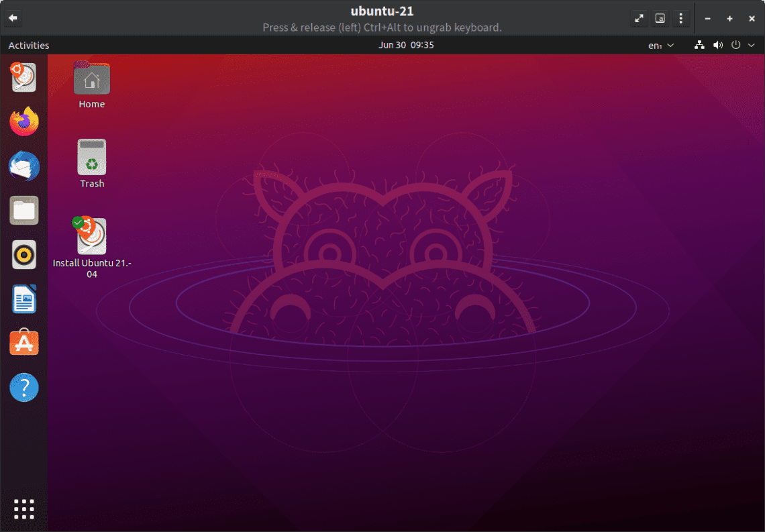Open Firefox from the dock

(x=23, y=122)
